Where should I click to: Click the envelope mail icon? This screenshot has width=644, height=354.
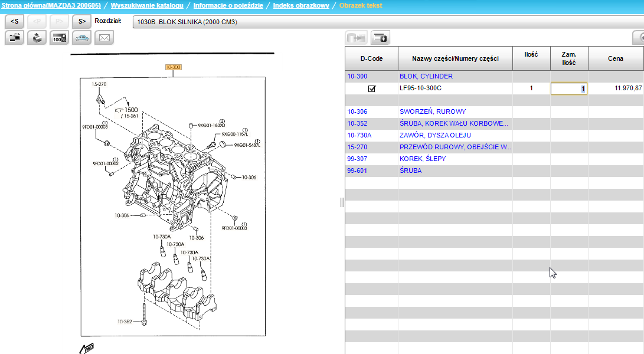pos(104,38)
